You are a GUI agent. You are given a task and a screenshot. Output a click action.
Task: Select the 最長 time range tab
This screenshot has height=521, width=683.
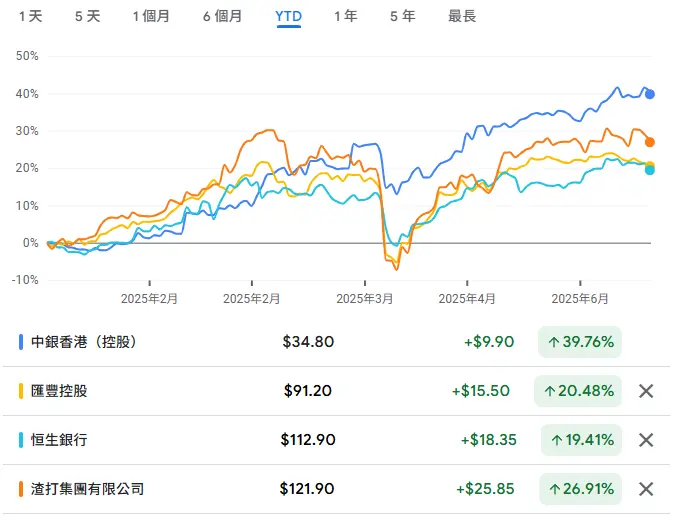(x=462, y=17)
